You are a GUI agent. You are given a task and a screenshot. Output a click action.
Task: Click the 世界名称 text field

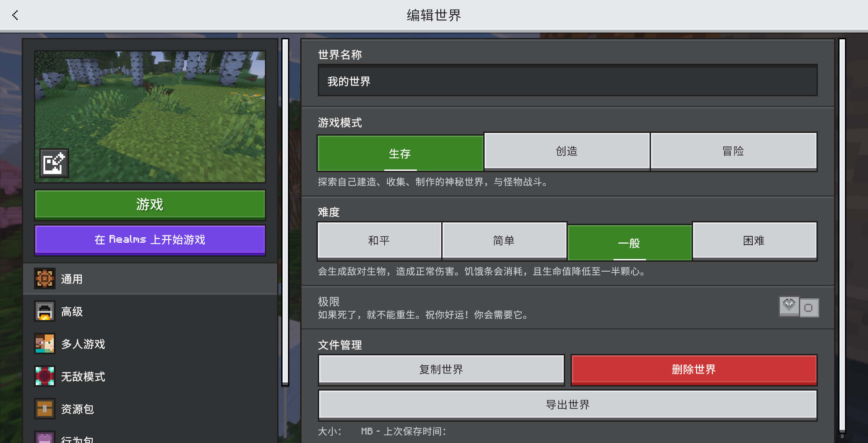pos(567,81)
